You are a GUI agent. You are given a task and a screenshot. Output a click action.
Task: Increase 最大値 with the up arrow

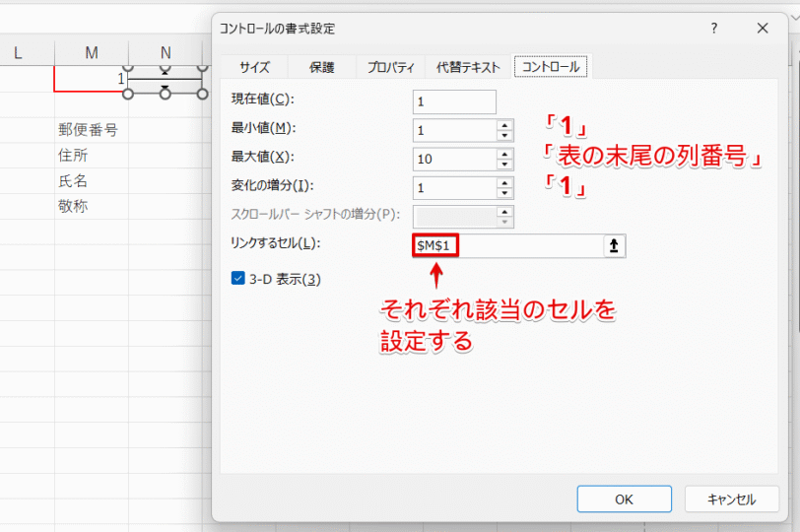pyautogui.click(x=504, y=154)
